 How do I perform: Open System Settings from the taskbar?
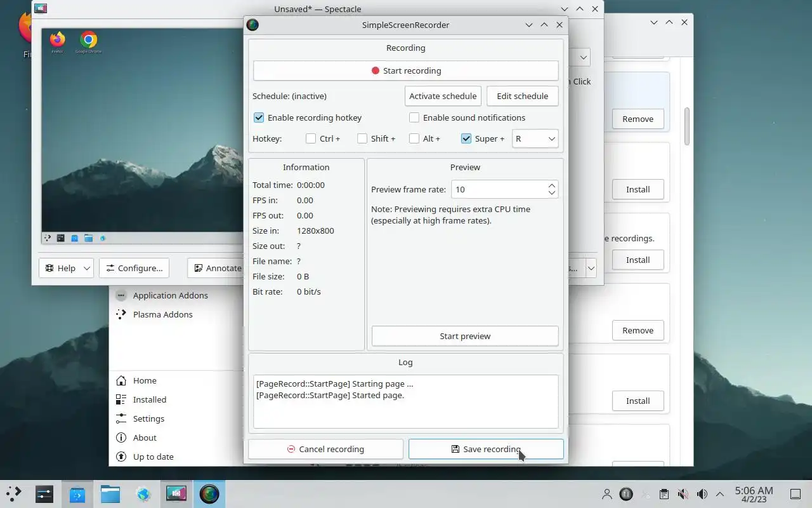click(44, 493)
